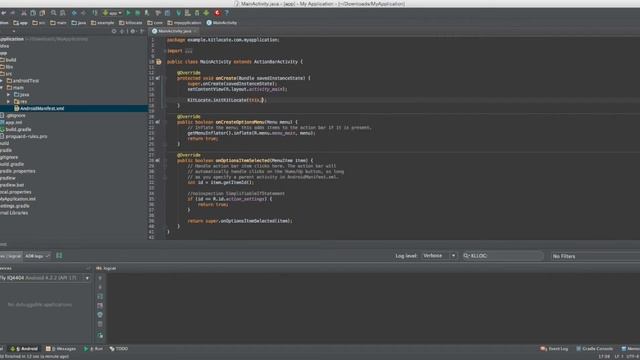Click the Find magnifier icon
Screen dimensions: 640x360
click(x=53, y=13)
